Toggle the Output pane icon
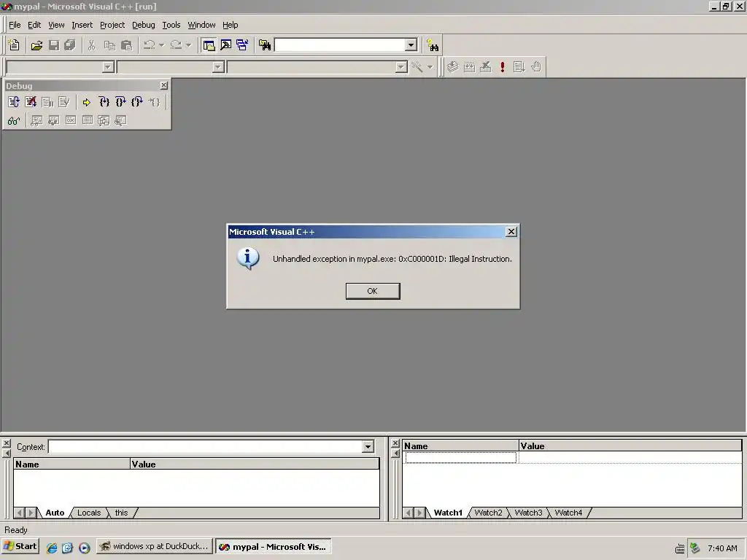This screenshot has width=747, height=560. 225,45
